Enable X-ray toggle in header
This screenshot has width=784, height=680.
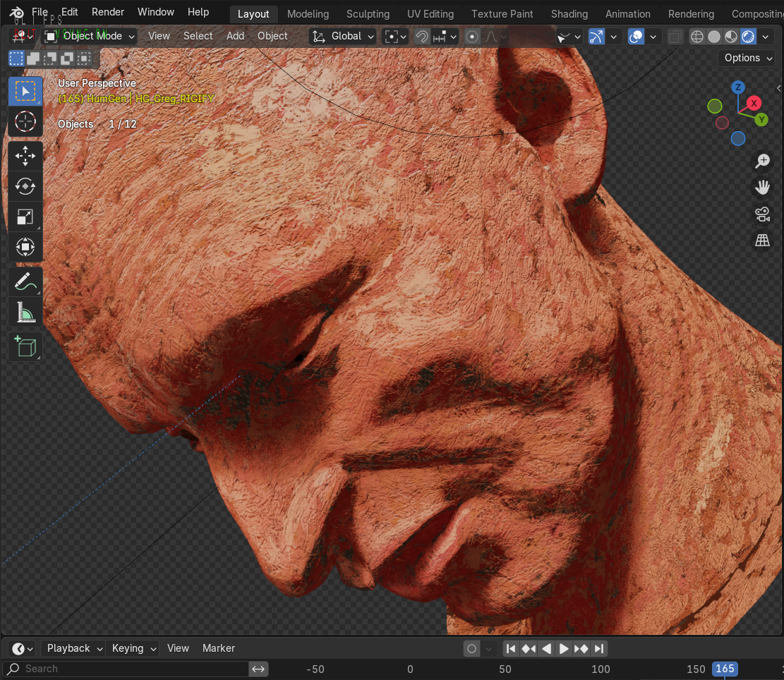pos(675,37)
